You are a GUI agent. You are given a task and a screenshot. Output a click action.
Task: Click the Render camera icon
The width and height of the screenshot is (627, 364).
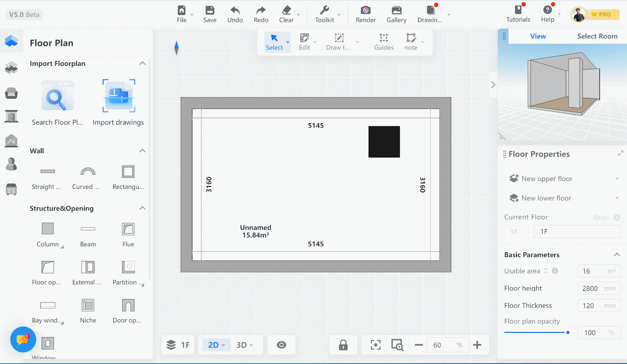pyautogui.click(x=365, y=11)
